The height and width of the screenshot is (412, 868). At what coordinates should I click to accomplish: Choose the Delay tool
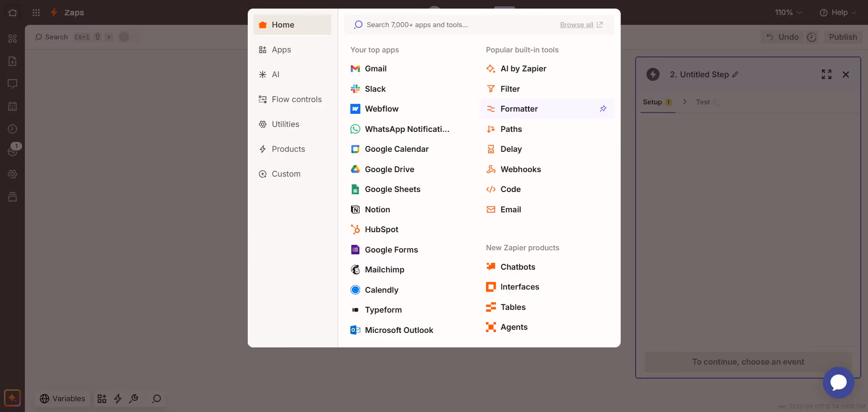click(x=504, y=149)
